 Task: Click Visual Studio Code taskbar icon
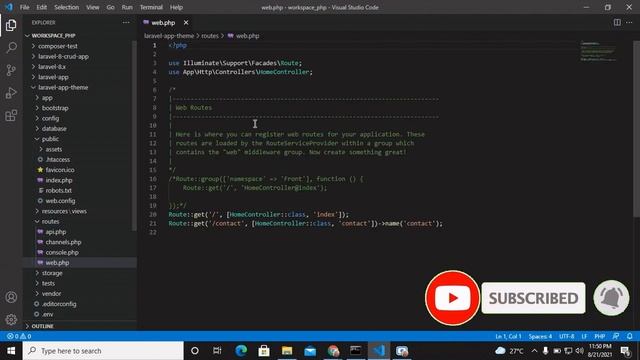click(x=379, y=351)
